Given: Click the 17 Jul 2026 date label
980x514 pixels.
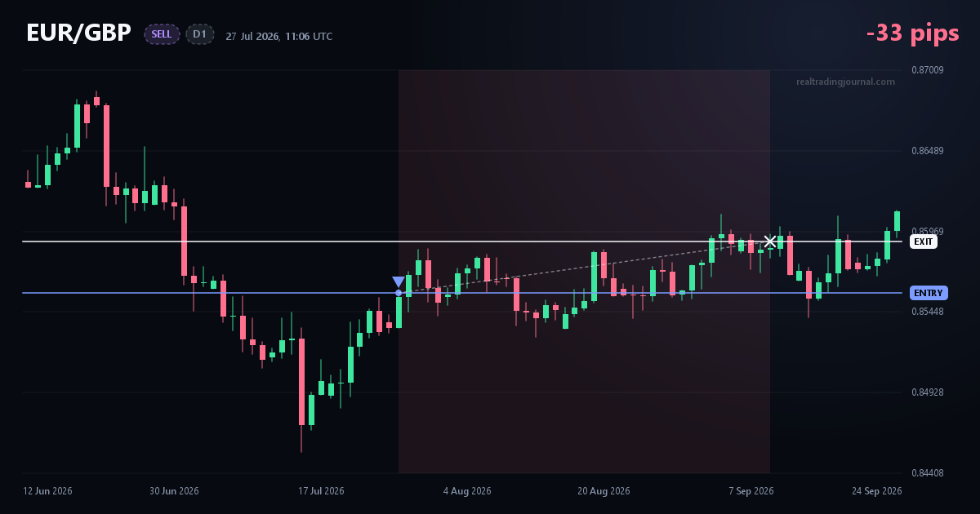Looking at the screenshot, I should click(321, 491).
